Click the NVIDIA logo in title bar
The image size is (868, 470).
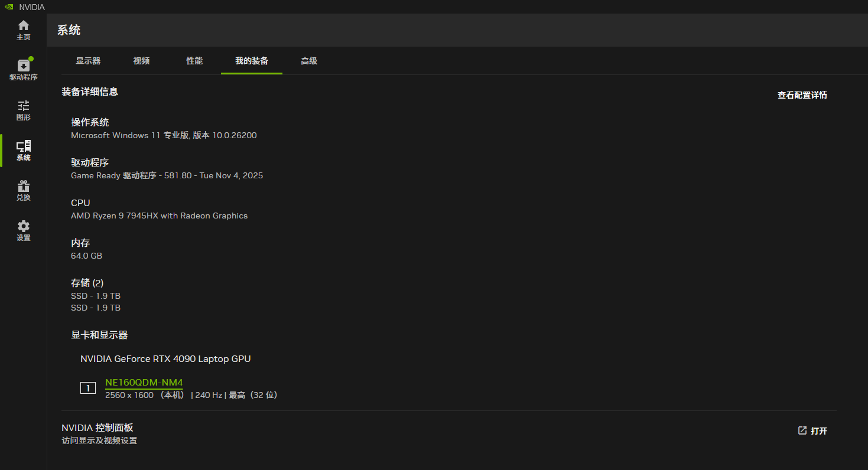(9, 7)
